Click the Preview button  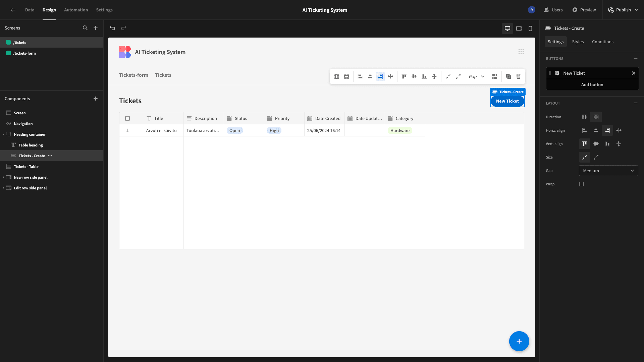[584, 10]
